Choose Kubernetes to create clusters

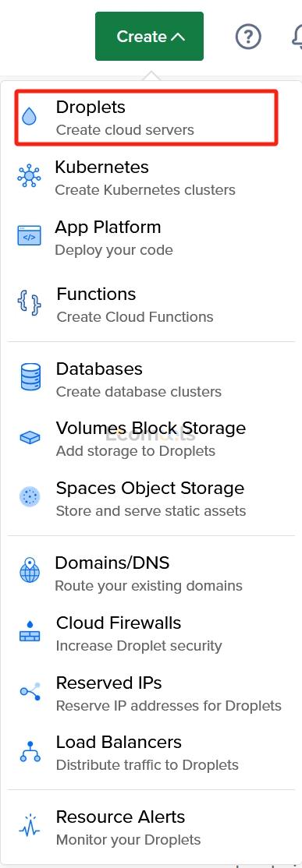coord(151,178)
